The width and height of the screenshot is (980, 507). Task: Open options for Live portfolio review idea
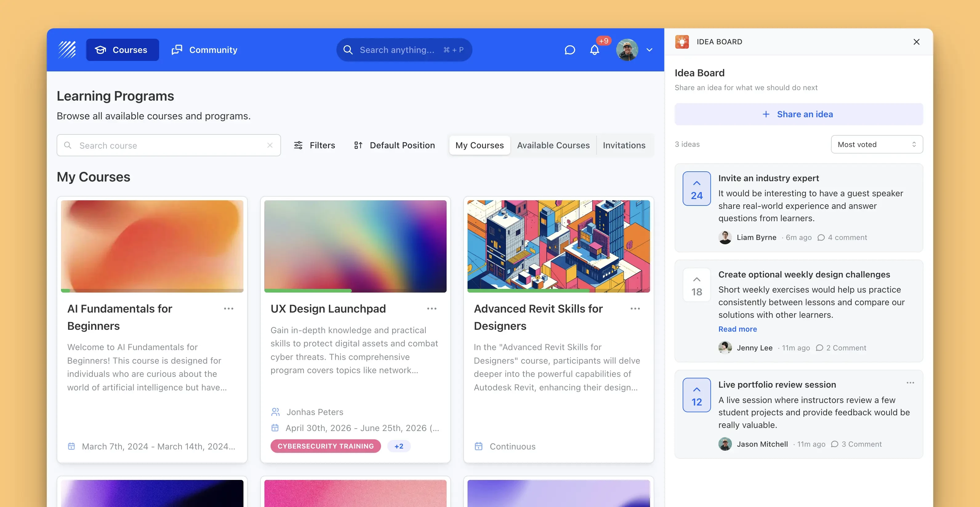tap(910, 383)
